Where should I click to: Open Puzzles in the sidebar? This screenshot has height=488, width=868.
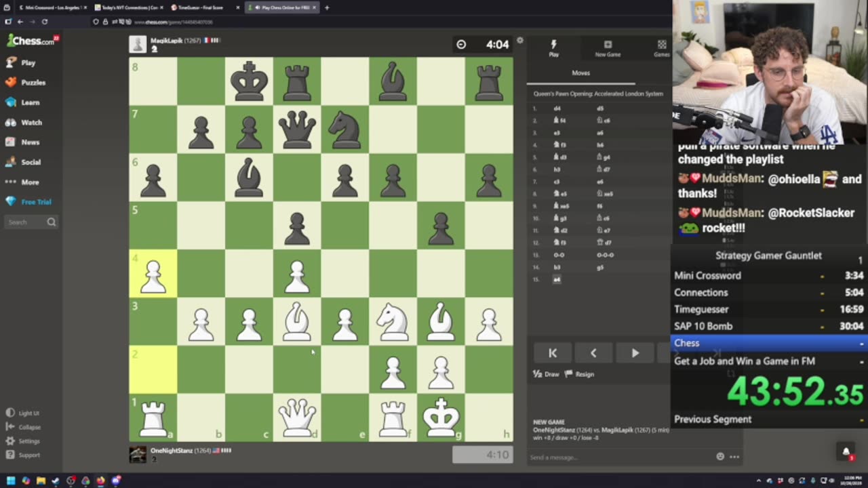point(25,82)
